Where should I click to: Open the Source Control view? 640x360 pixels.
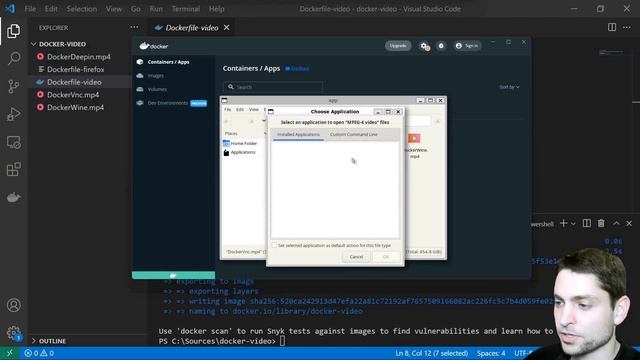pyautogui.click(x=13, y=86)
